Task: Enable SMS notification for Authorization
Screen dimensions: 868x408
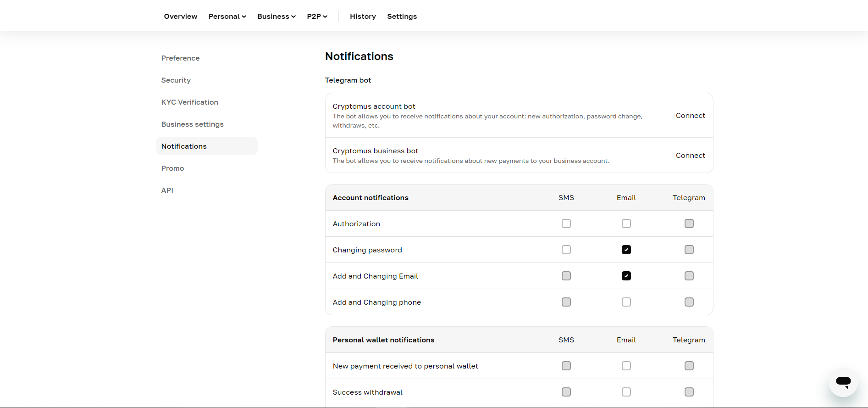Action: pyautogui.click(x=566, y=224)
